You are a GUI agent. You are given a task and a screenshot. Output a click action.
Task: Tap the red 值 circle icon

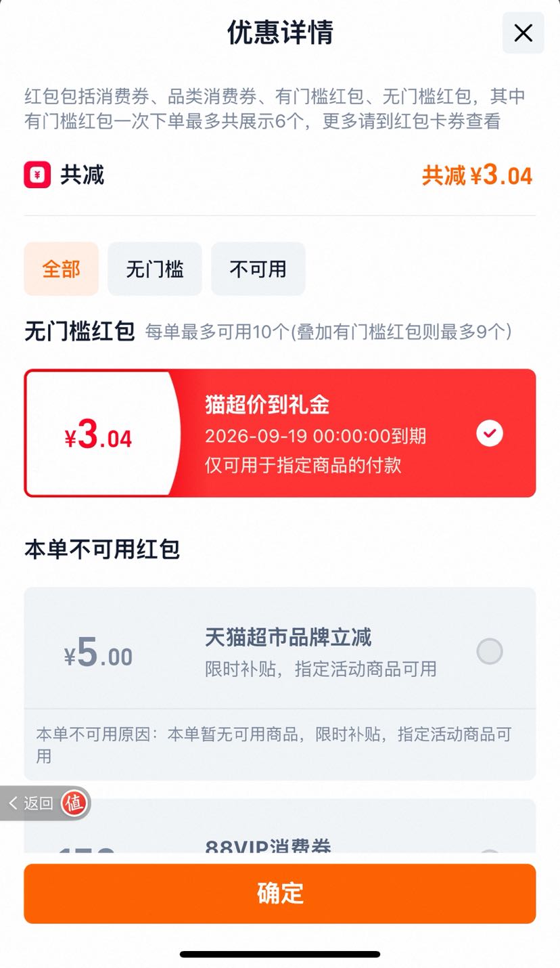click(x=74, y=804)
